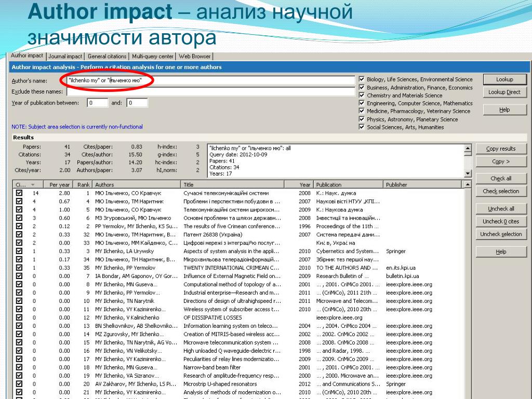Uncheck Biology, Life Sciences, Environmental Science

[362, 79]
